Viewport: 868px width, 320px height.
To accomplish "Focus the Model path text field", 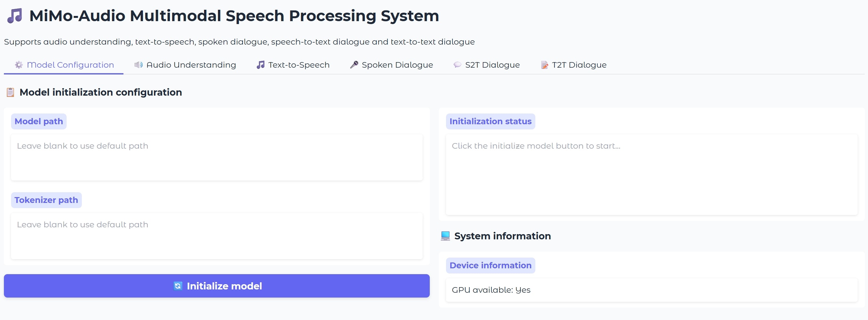I will [217, 157].
